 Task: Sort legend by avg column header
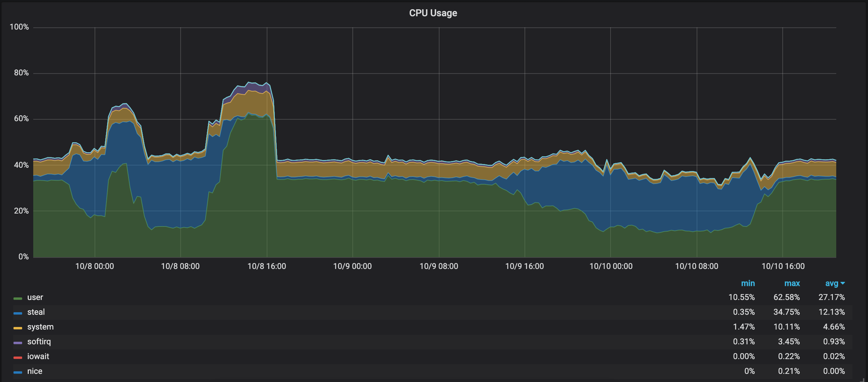(x=831, y=283)
